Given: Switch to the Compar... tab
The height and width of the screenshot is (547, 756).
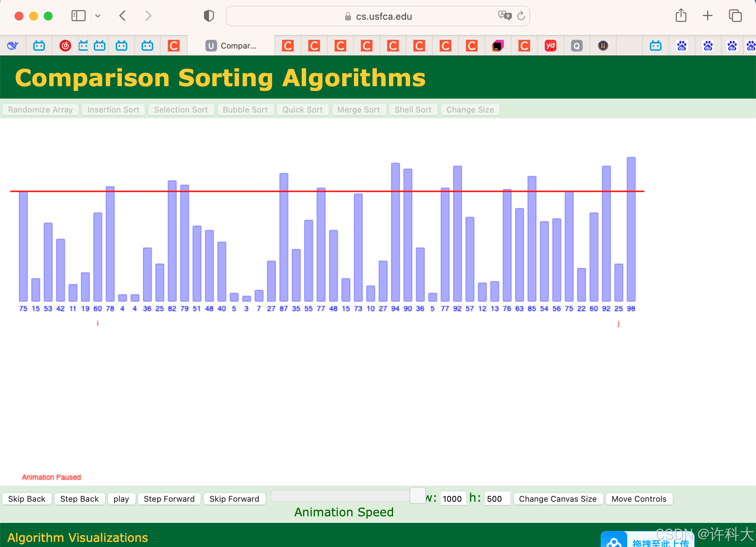Looking at the screenshot, I should [232, 46].
